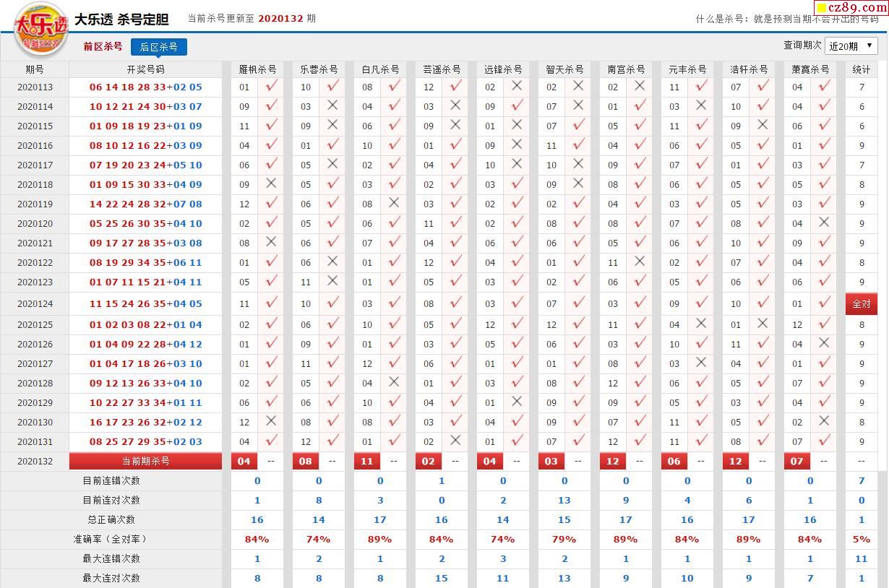Click the 乐蓉杀号 column header
The height and width of the screenshot is (588, 889).
[319, 69]
